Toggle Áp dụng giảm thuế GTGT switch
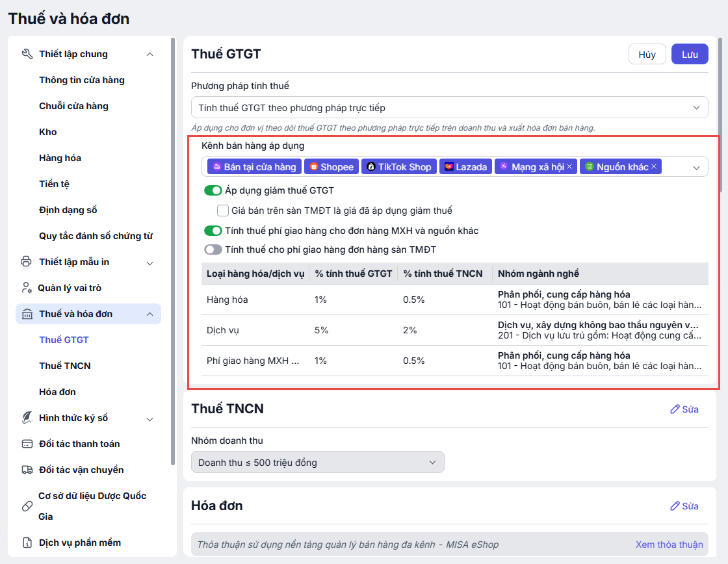 213,191
